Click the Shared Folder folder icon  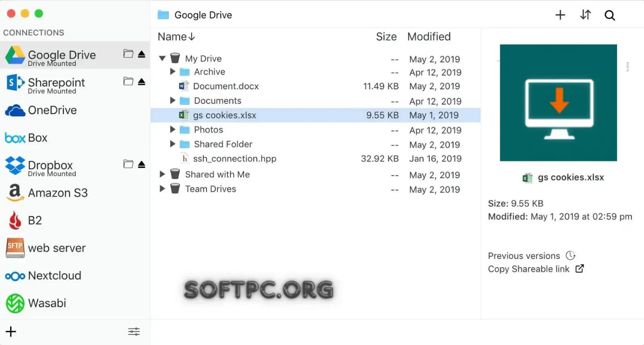tap(185, 144)
